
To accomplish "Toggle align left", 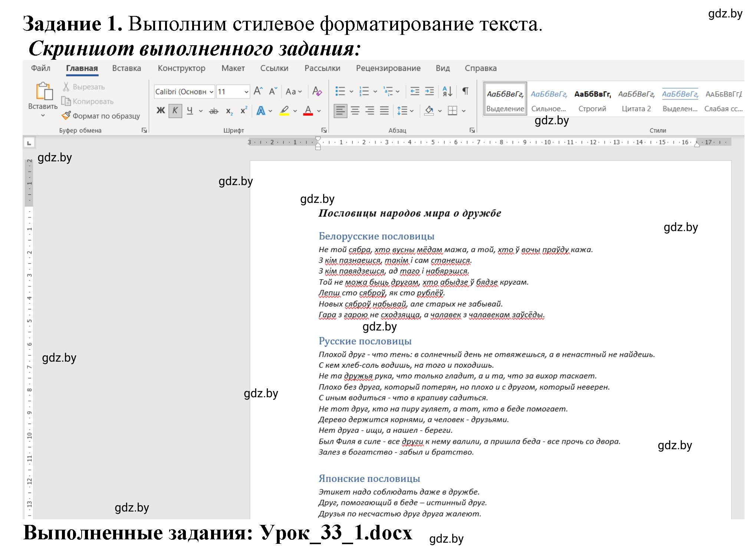I will click(x=341, y=111).
